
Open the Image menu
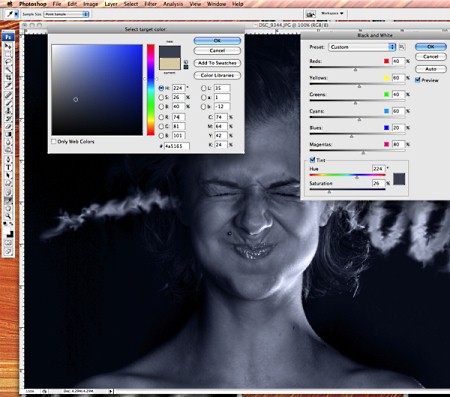point(90,4)
